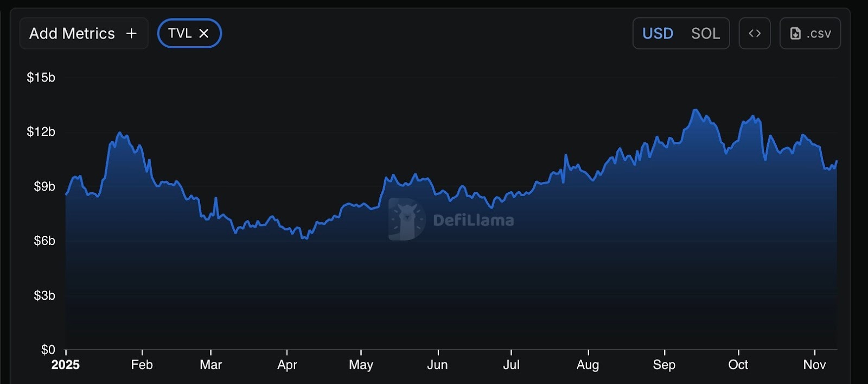This screenshot has height=384, width=868.
Task: Click the Mar x-axis label
Action: tap(211, 365)
